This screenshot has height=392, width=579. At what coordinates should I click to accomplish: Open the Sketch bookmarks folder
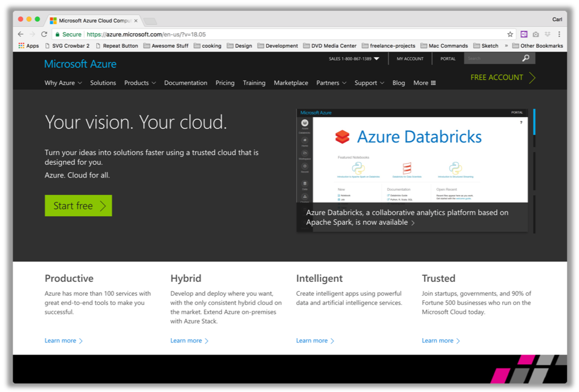pyautogui.click(x=486, y=46)
